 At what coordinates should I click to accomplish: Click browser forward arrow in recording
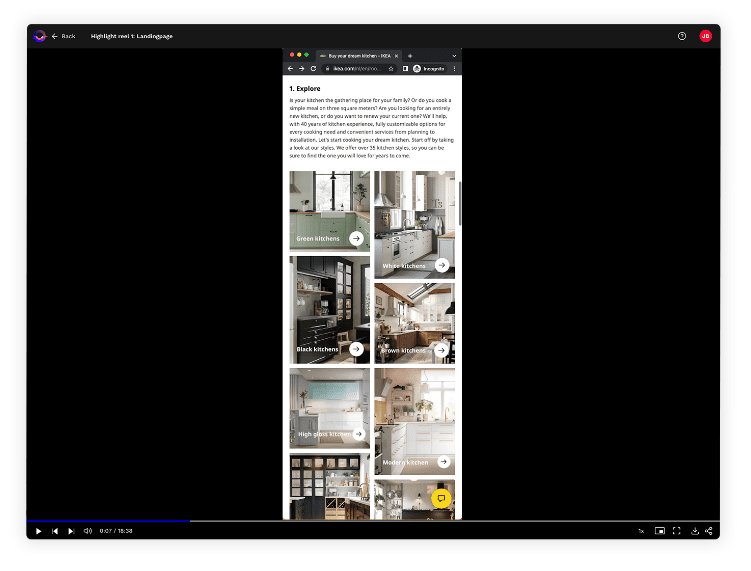click(302, 69)
